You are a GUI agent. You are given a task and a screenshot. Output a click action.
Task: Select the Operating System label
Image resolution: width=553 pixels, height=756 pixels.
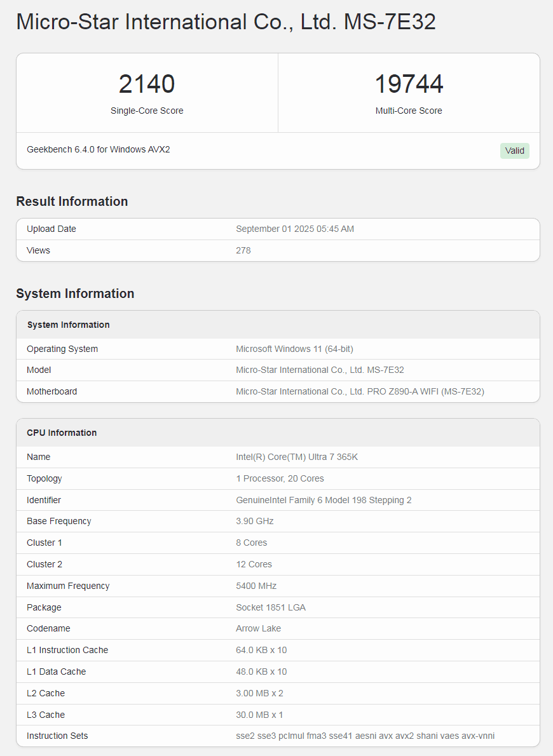pos(62,349)
